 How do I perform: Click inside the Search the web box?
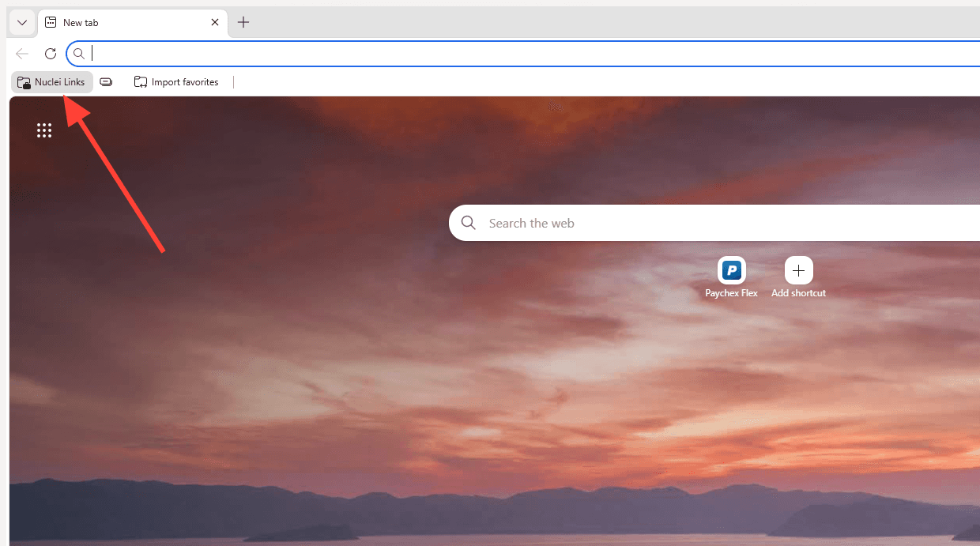click(x=714, y=223)
